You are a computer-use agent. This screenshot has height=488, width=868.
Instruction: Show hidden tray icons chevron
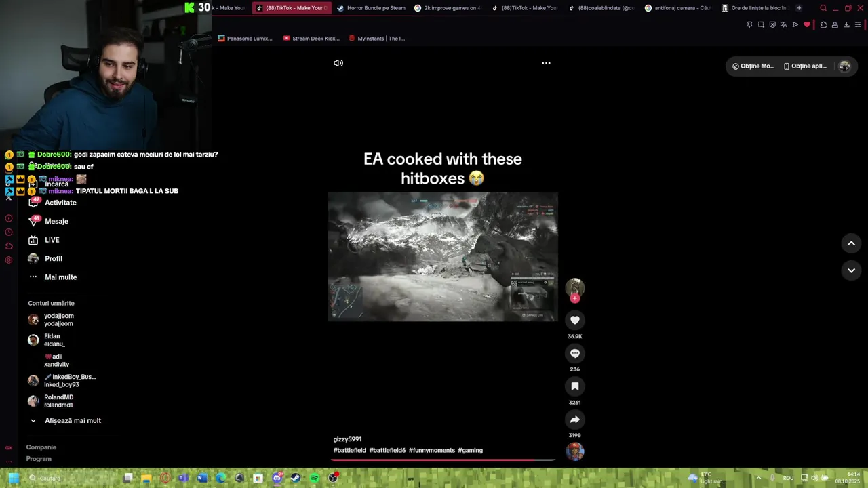click(759, 478)
